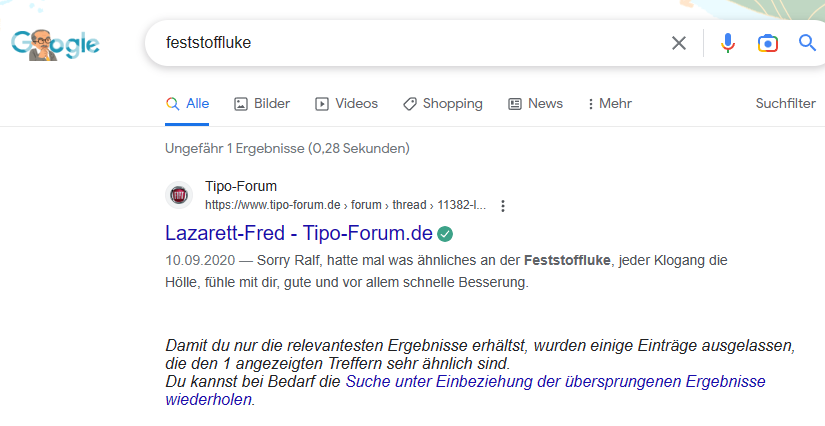Expand the Mehr menu

coord(609,104)
